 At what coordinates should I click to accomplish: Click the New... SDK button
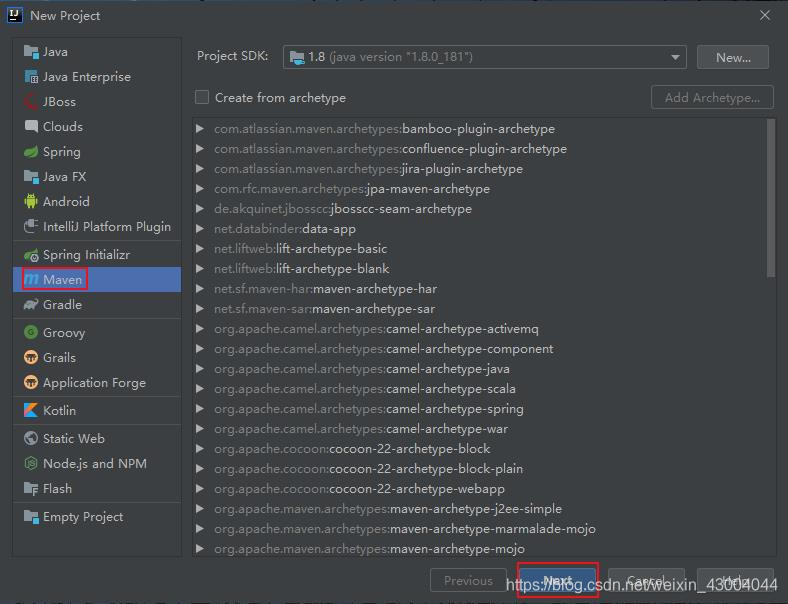click(x=733, y=57)
